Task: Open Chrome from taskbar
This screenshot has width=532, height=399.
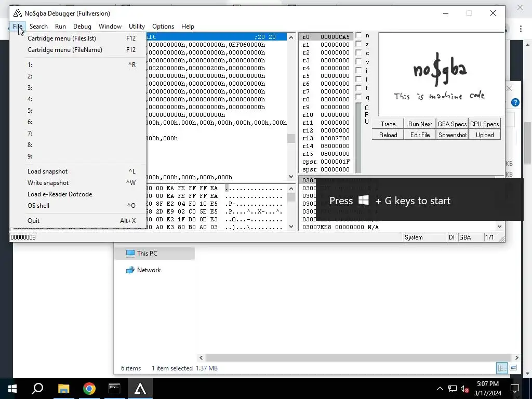Action: [89, 389]
